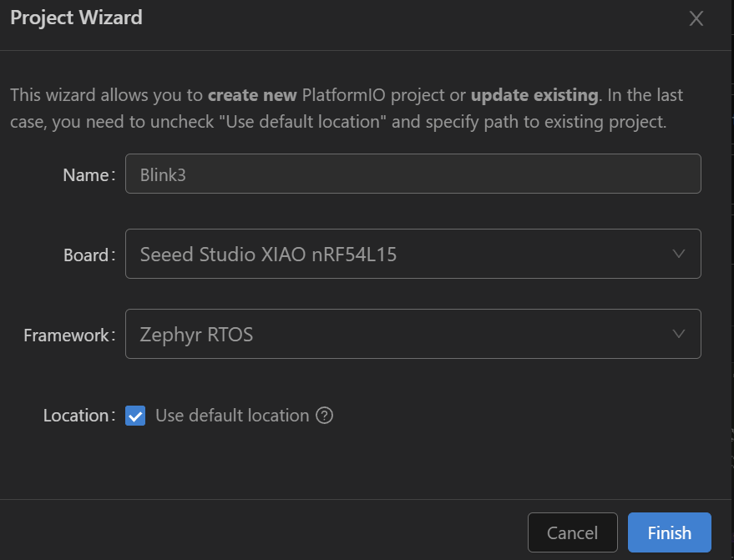Click the Project Wizard title text
This screenshot has width=734, height=560.
(x=76, y=18)
